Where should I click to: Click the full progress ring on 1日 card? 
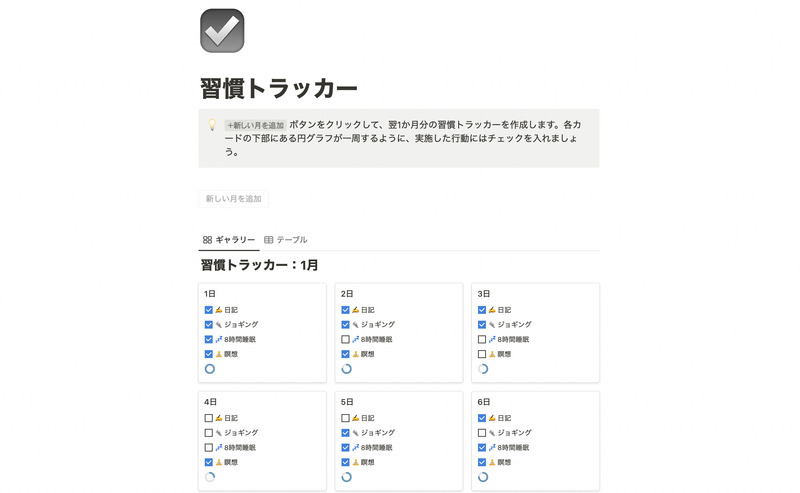pos(210,369)
